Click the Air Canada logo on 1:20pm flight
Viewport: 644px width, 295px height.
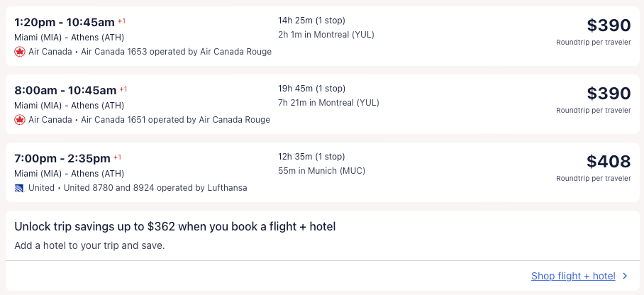(20, 52)
